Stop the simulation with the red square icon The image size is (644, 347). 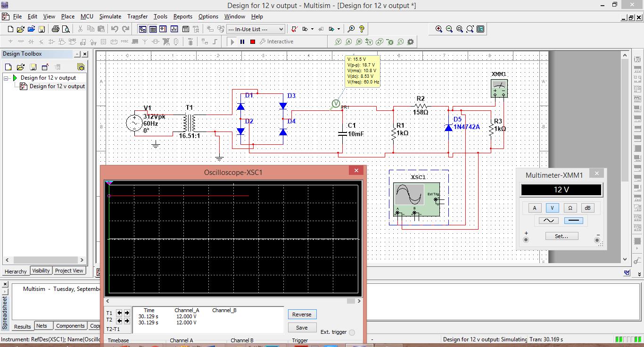coord(252,41)
